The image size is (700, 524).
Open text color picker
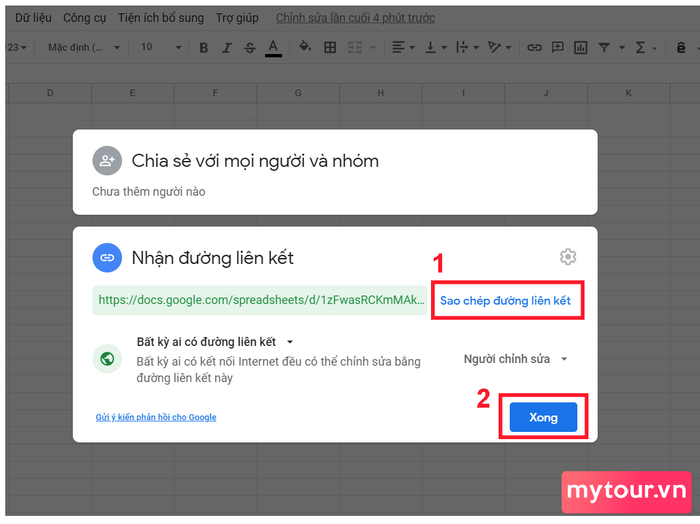273,47
